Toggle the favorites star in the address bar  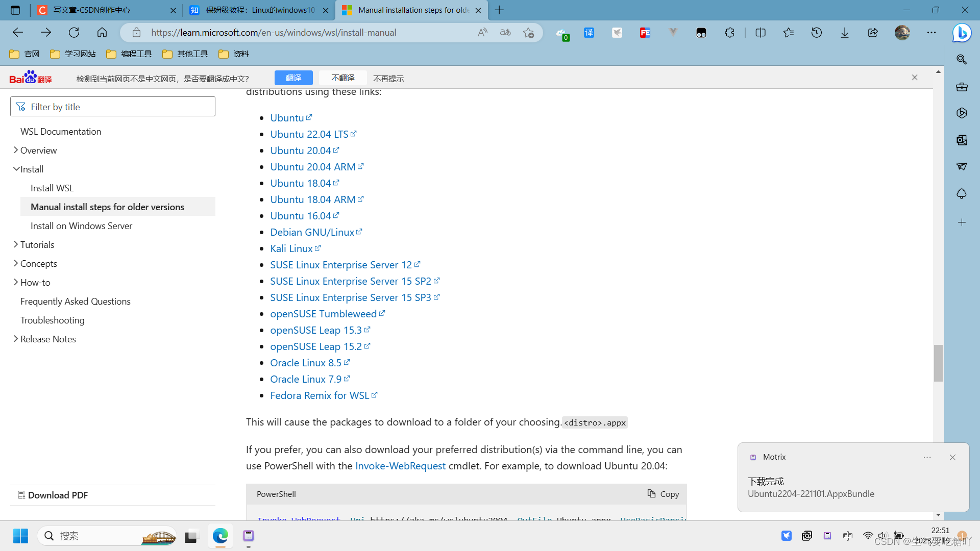click(528, 32)
